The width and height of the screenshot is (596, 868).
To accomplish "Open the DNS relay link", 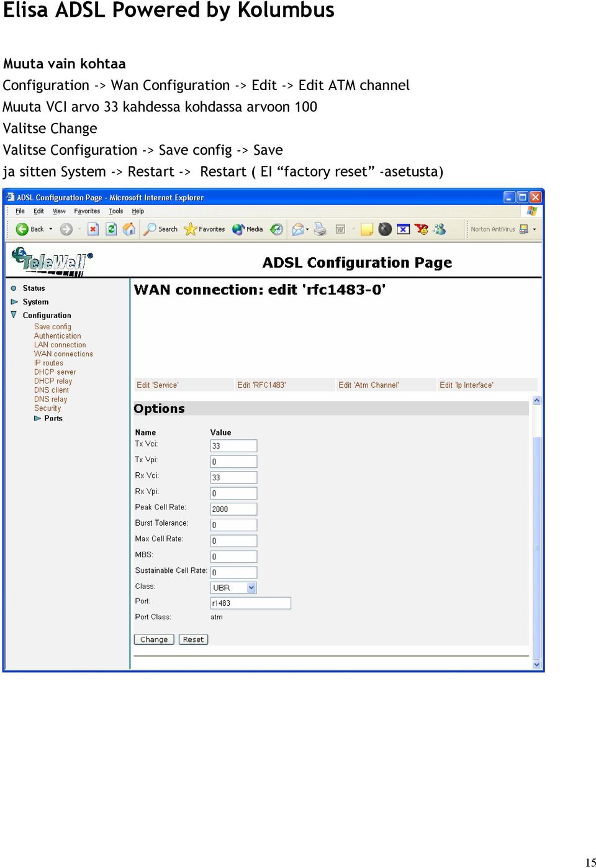I will pyautogui.click(x=50, y=400).
